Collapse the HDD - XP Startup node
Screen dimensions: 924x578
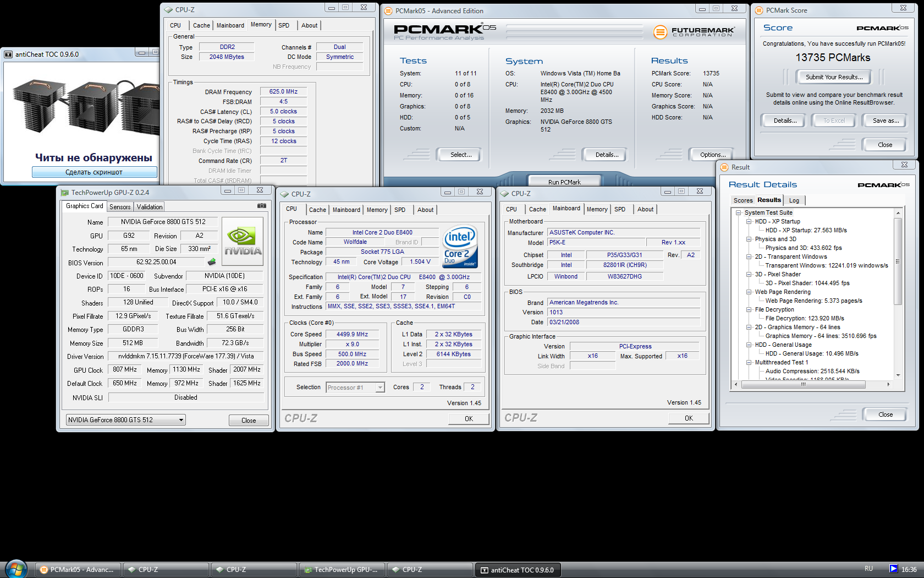click(x=749, y=222)
